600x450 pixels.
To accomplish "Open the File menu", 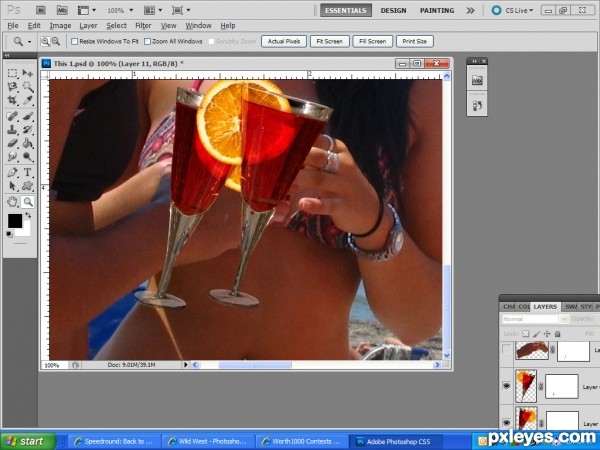I will (13, 26).
